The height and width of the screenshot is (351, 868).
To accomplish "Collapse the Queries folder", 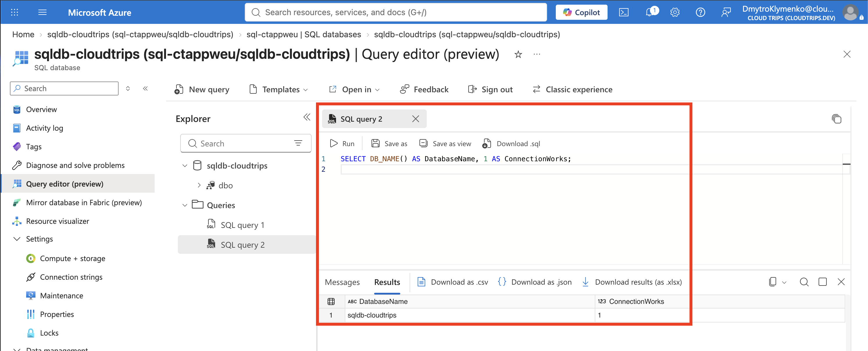I will coord(185,205).
